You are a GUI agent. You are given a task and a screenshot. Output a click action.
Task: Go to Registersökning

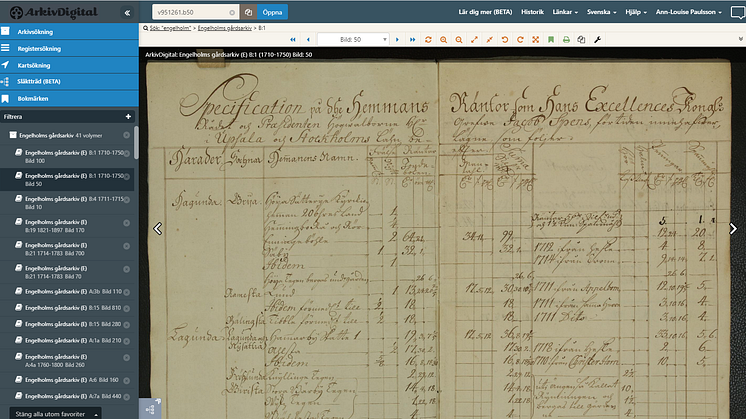point(69,49)
